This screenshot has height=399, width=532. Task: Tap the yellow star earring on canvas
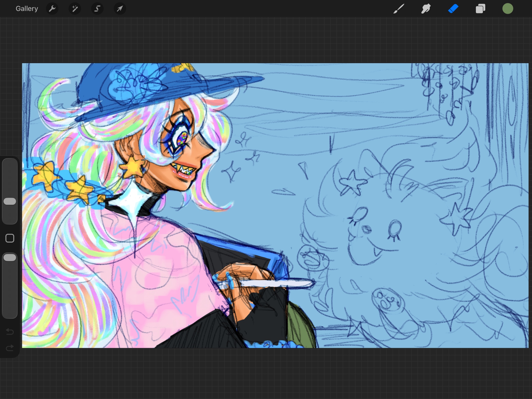[133, 167]
